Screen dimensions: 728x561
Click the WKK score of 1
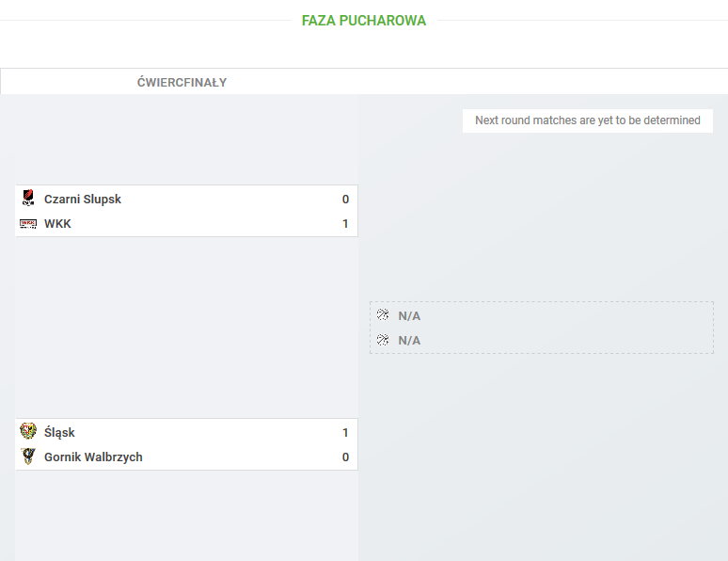(345, 224)
